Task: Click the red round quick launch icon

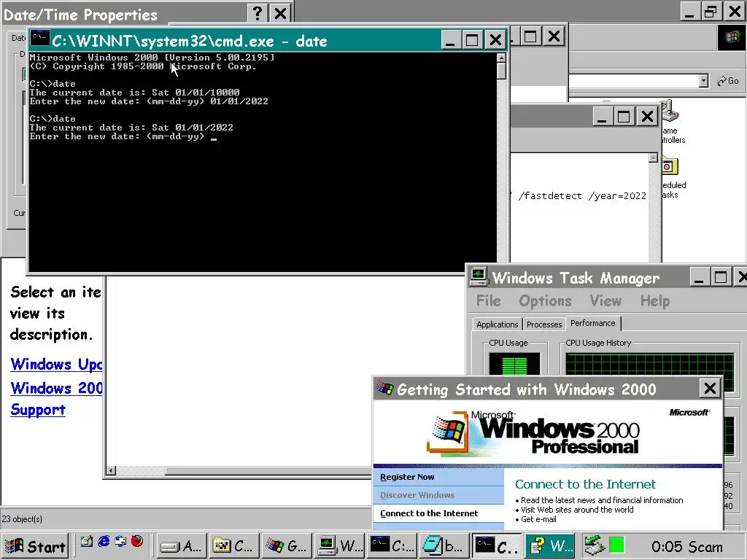Action: tap(137, 541)
